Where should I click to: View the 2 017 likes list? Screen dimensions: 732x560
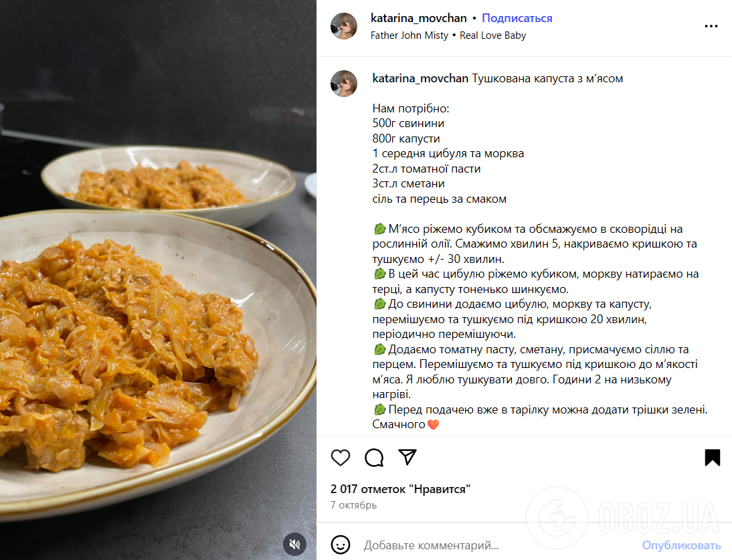click(x=400, y=489)
